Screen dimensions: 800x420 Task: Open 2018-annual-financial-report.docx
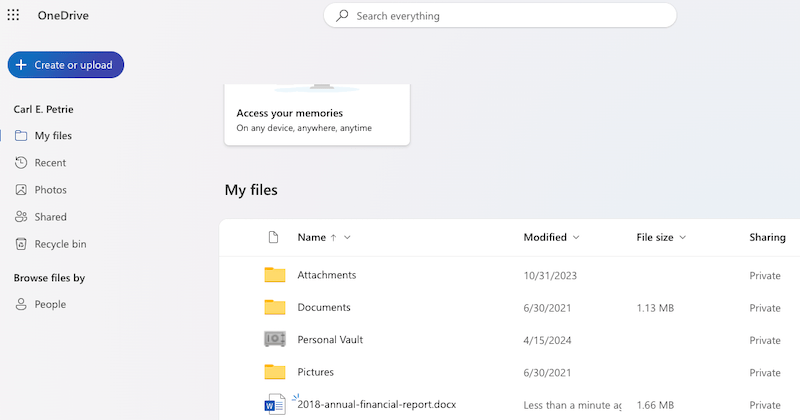click(377, 404)
